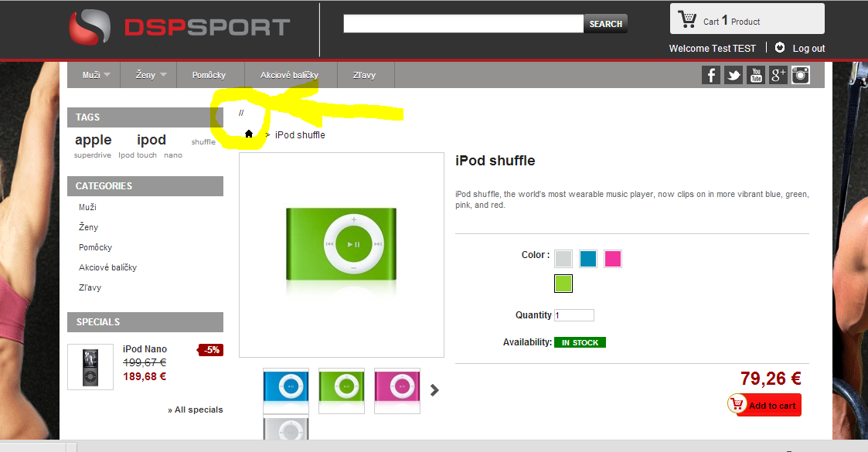The height and width of the screenshot is (452, 868).
Task: Open the pink iPod shuffle thumbnail
Action: click(397, 391)
